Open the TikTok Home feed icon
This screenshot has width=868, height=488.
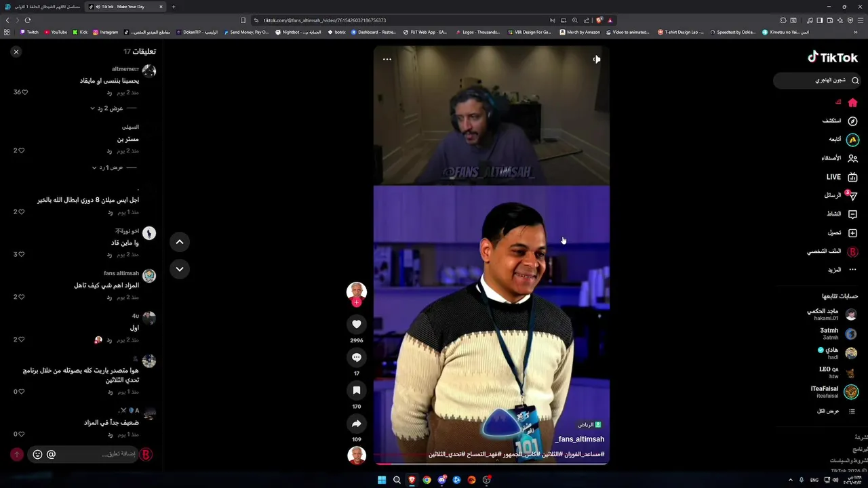click(852, 103)
